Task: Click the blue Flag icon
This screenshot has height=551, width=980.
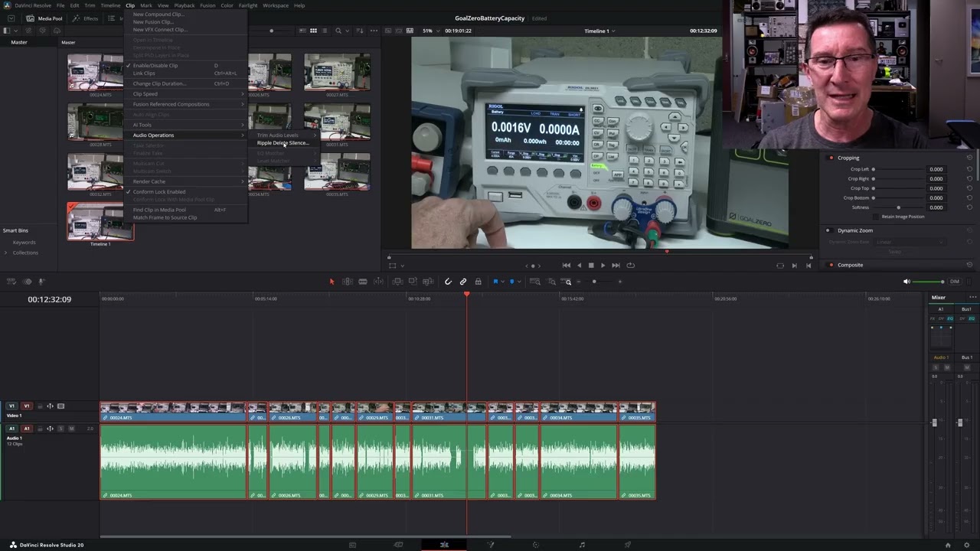Action: coord(495,282)
